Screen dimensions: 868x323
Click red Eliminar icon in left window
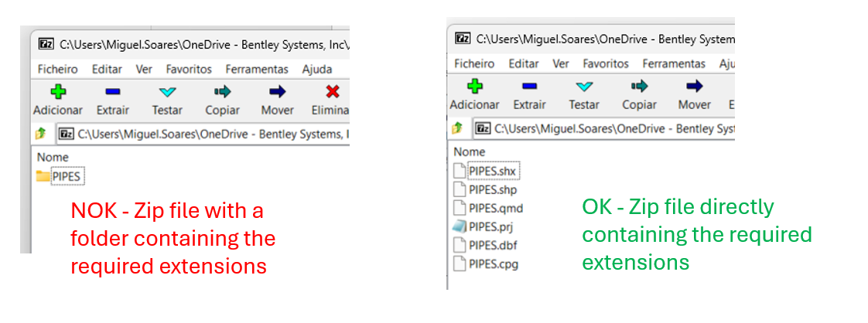click(x=333, y=91)
